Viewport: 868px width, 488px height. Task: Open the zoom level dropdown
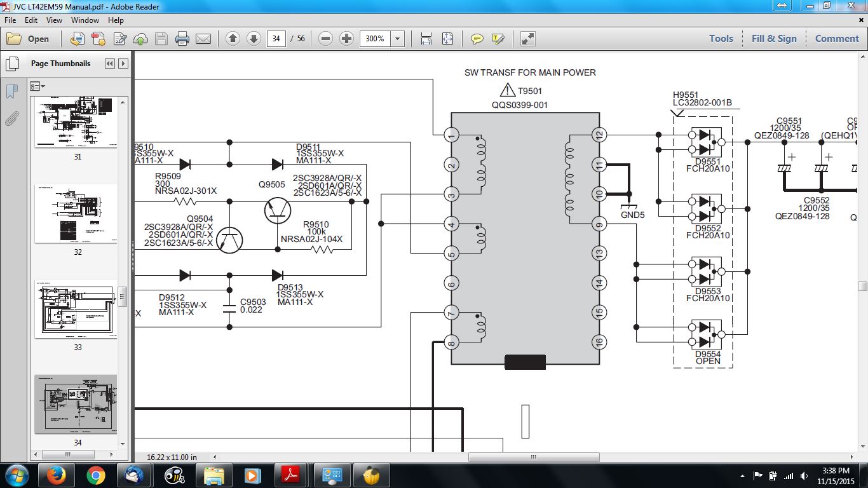click(x=398, y=39)
